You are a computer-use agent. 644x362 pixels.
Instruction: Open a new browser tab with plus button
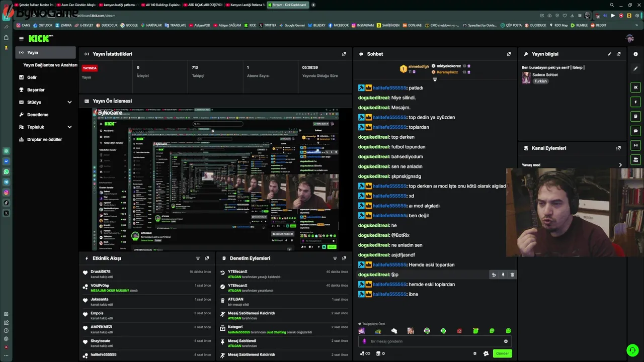pos(313,5)
